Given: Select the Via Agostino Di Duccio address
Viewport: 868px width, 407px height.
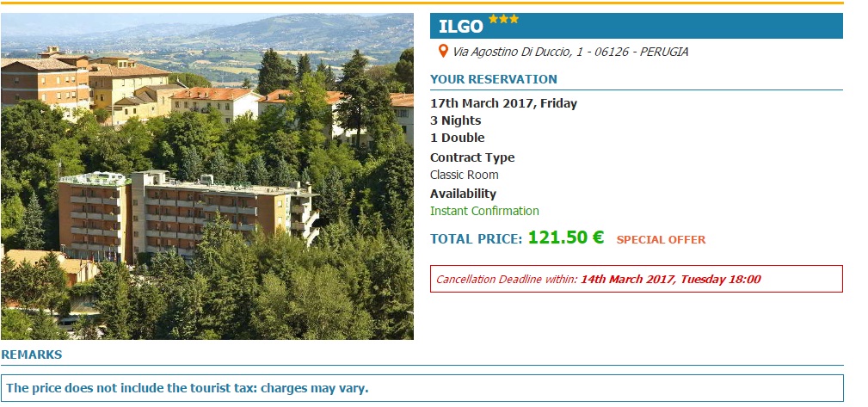Looking at the screenshot, I should click(x=569, y=52).
